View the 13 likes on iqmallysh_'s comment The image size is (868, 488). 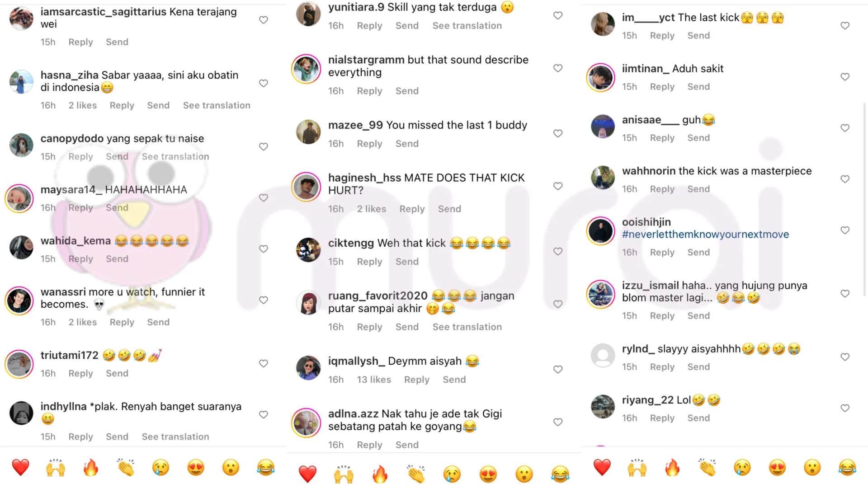pyautogui.click(x=374, y=380)
